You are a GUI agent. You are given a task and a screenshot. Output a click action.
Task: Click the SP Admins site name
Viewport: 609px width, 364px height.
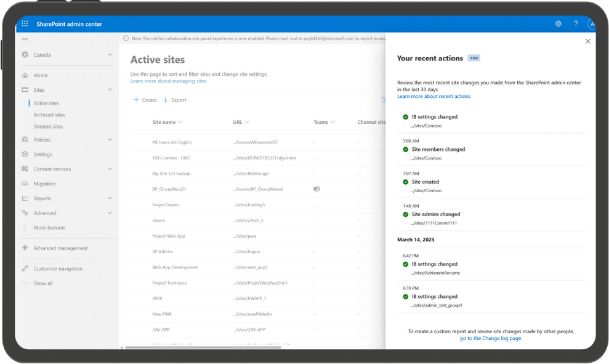pos(163,251)
